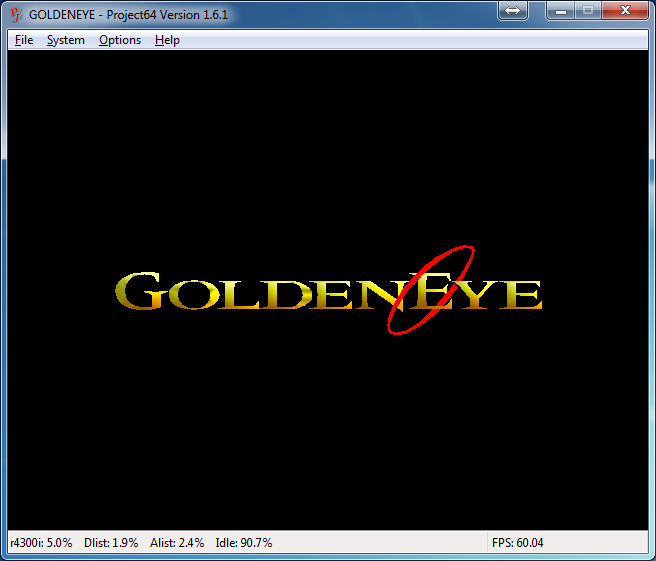
Task: Maximize the Project64 window
Action: (x=588, y=10)
